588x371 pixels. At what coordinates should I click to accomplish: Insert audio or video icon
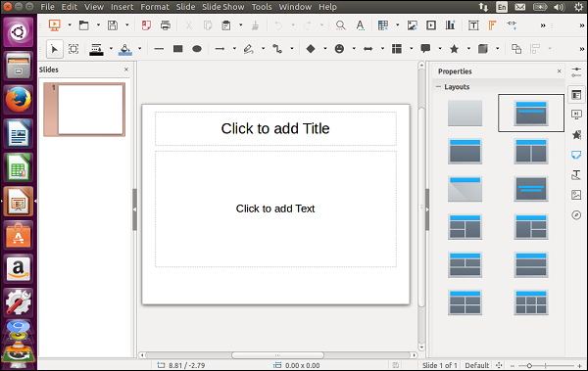(x=431, y=25)
